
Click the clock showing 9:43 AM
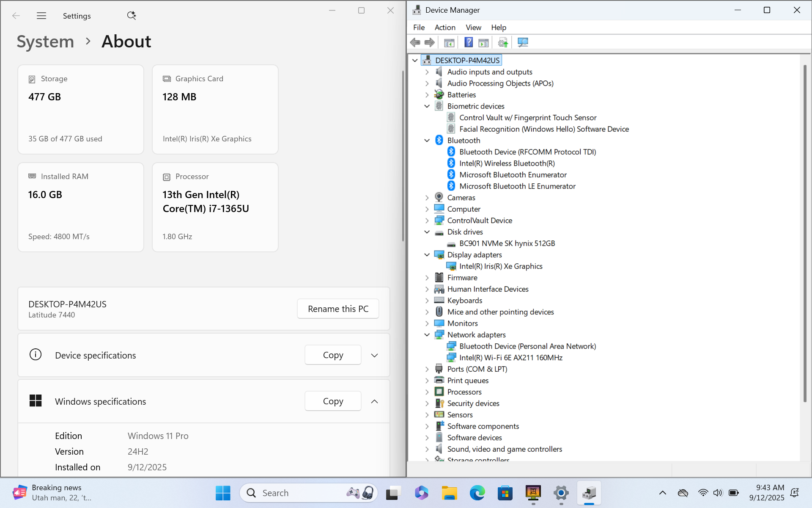click(x=770, y=488)
